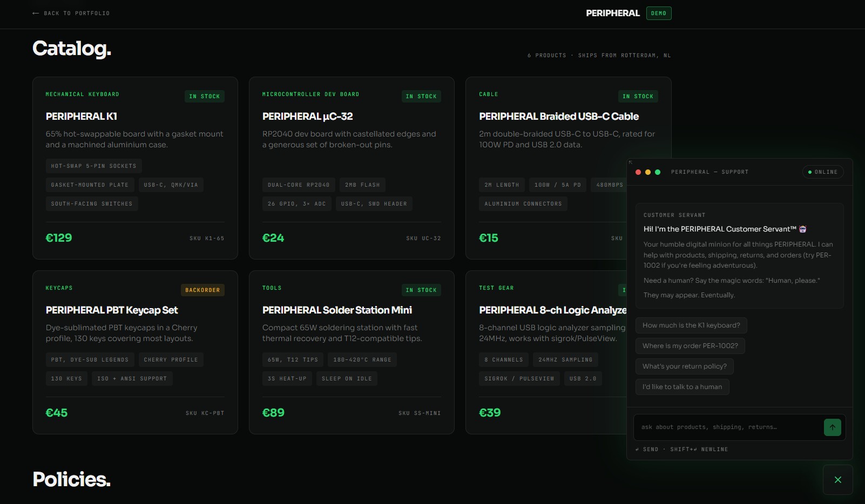Image resolution: width=865 pixels, height=504 pixels.
Task: Click the '130 KEYS' tag
Action: pos(66,379)
